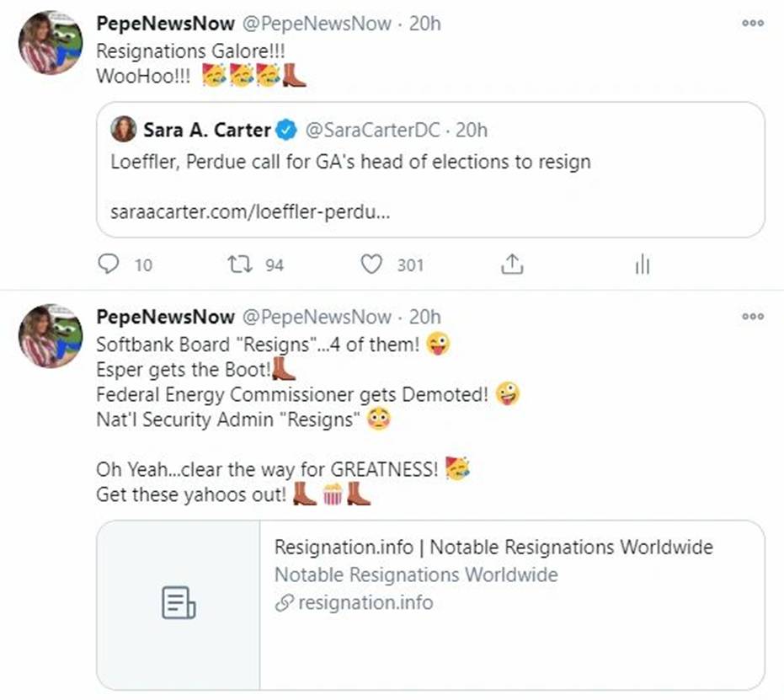Open the saraacarter.com article link
The image size is (784, 700).
(x=250, y=210)
